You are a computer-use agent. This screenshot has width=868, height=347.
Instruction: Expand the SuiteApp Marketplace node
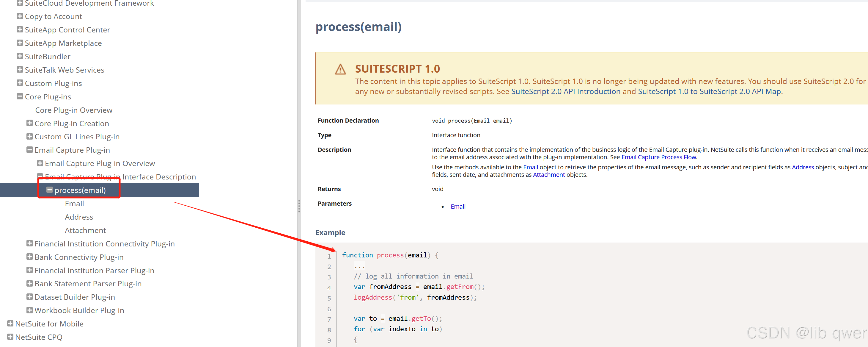coord(20,43)
